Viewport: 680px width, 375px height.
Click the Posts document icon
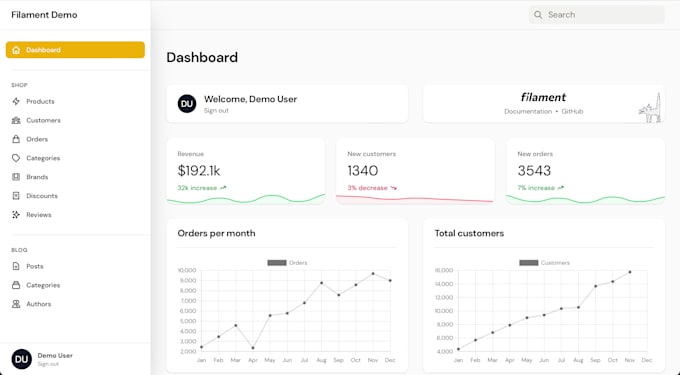16,266
